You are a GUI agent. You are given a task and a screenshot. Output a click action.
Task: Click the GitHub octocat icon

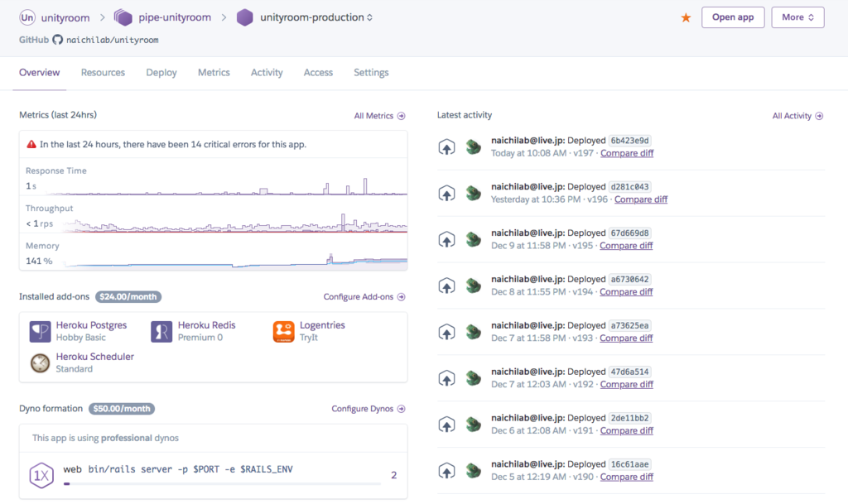[57, 40]
